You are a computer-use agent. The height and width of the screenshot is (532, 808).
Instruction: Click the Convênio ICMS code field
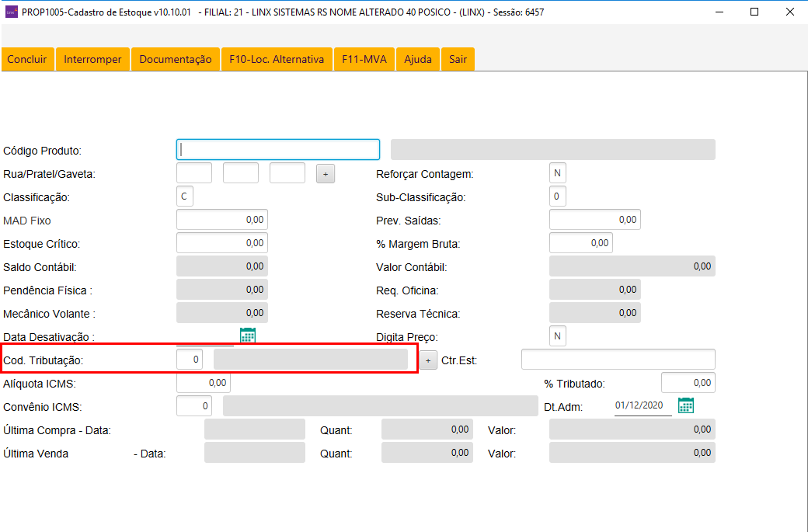click(194, 406)
